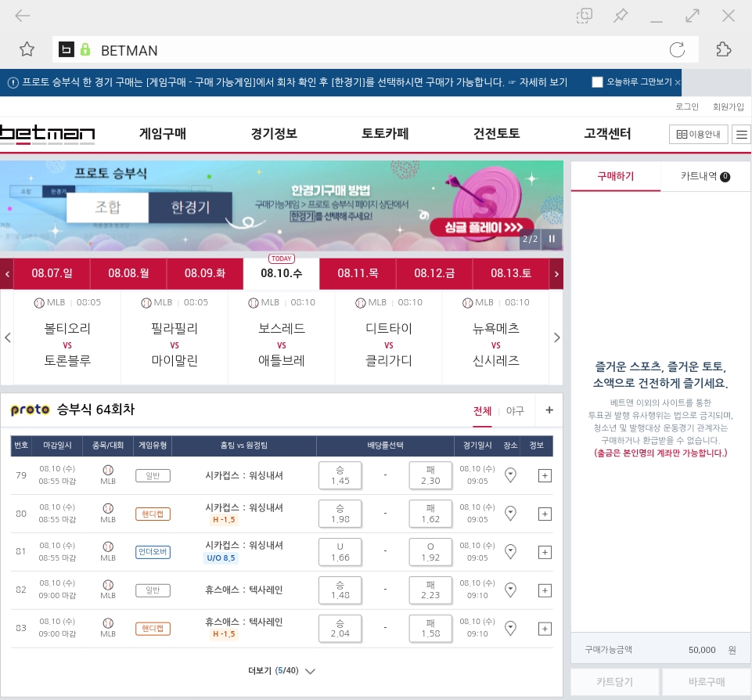Open the extensions puzzle icon
Viewport: 752px width, 700px height.
pyautogui.click(x=723, y=49)
